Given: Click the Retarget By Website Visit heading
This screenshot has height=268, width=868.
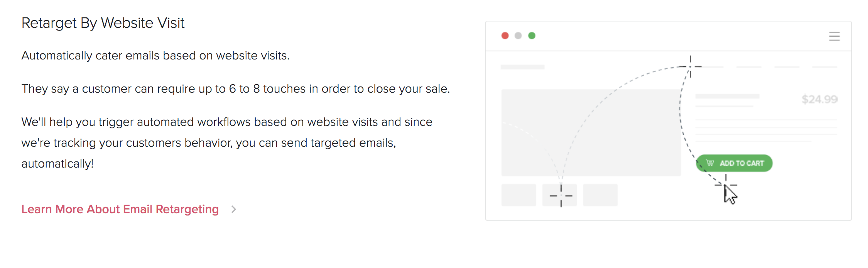Looking at the screenshot, I should 103,23.
